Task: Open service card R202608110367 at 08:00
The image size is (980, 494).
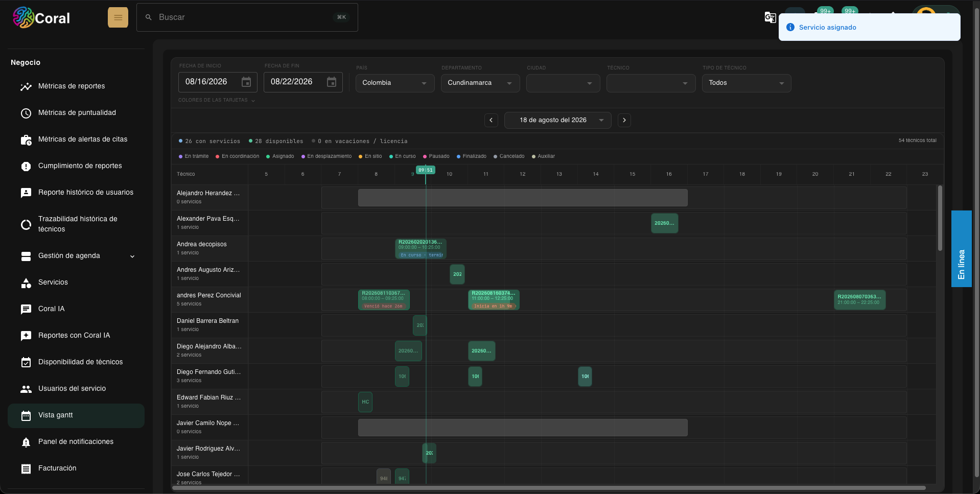Action: click(x=384, y=299)
